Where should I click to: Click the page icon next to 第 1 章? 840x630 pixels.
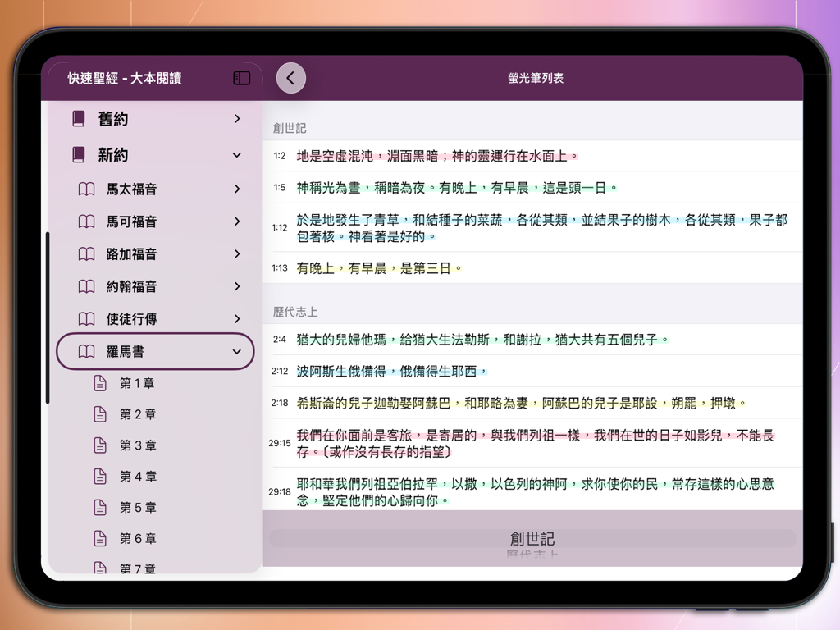[101, 382]
